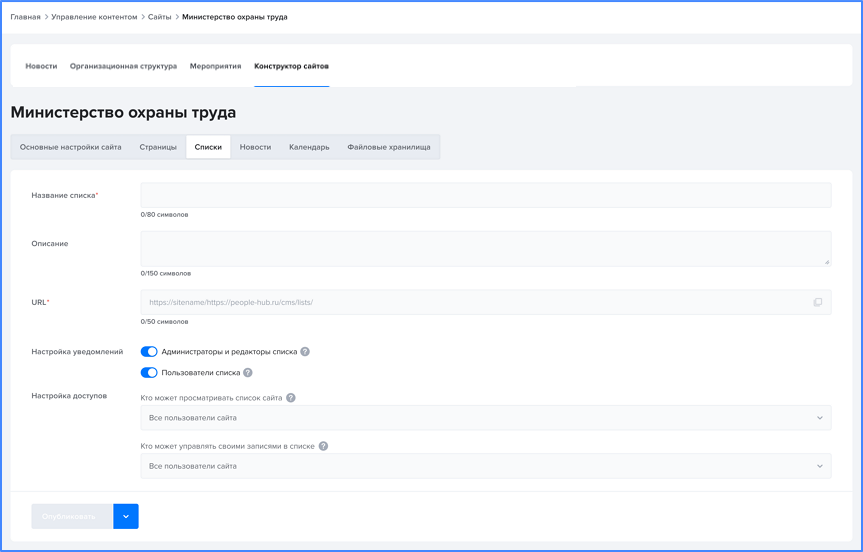
Task: Expand the blue arrow next to Опубликовать
Action: coord(126,516)
